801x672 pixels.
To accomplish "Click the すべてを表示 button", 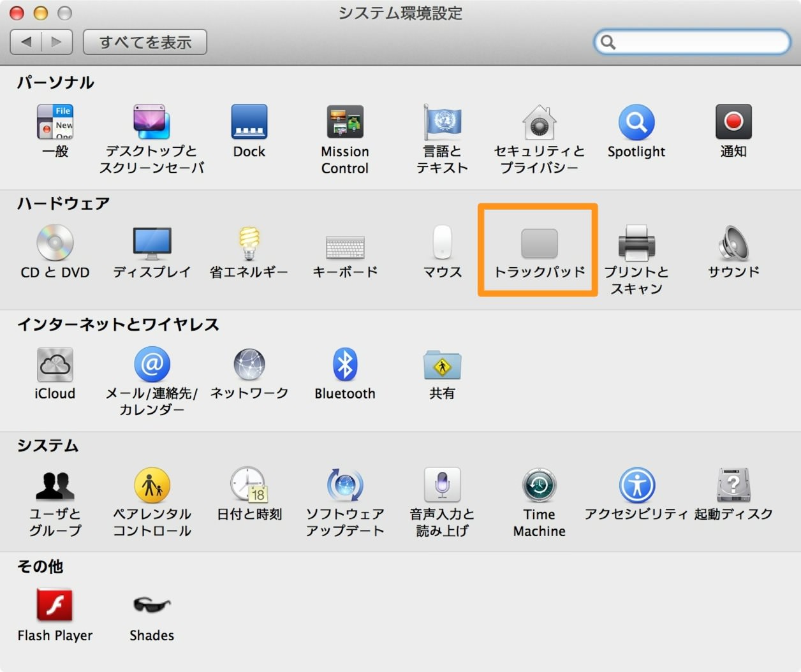I will [145, 42].
